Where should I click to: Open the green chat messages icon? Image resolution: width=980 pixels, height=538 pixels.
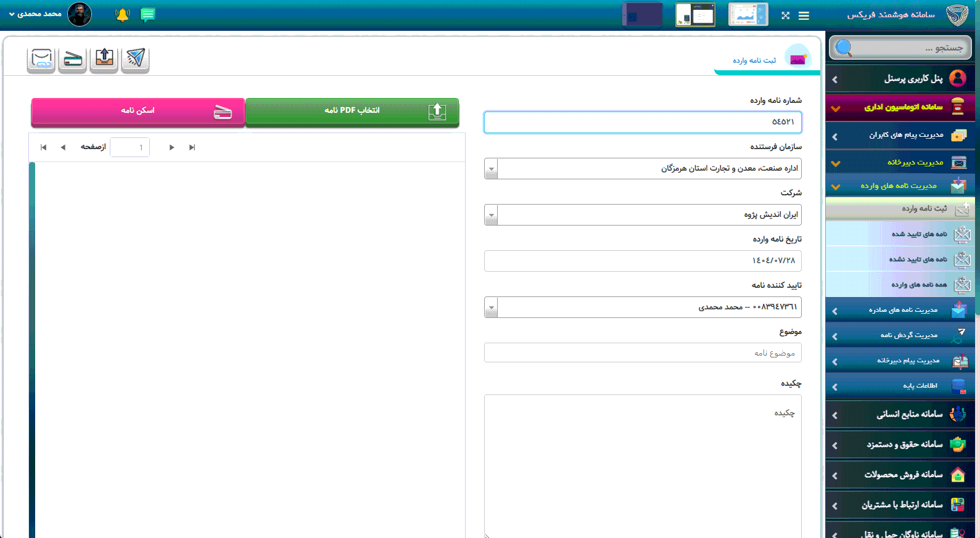[147, 15]
